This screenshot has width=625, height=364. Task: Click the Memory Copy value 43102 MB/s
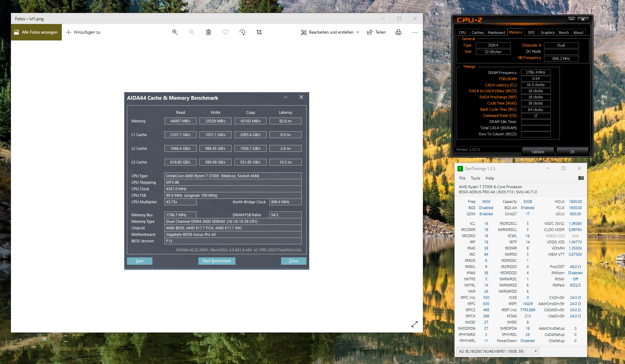pyautogui.click(x=251, y=121)
